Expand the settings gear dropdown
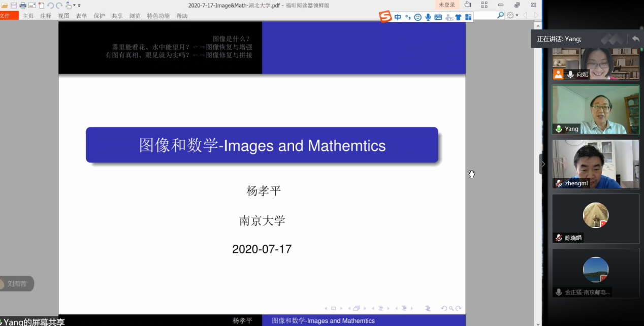 click(x=517, y=15)
